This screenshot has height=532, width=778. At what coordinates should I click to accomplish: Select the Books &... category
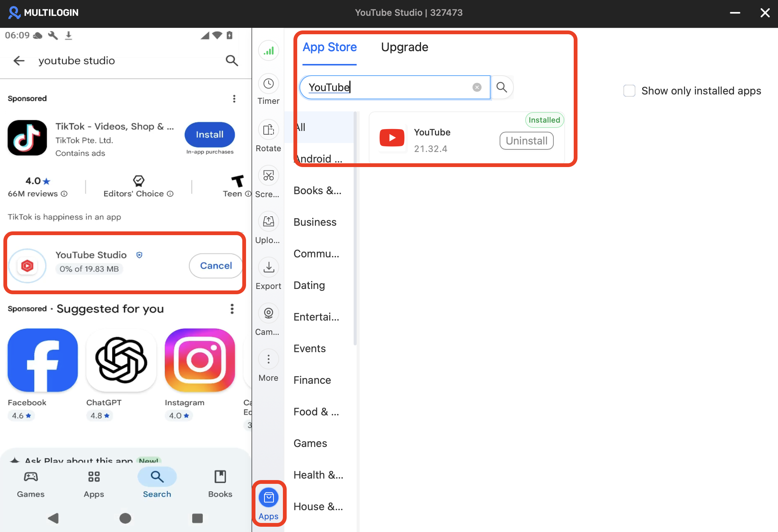319,190
